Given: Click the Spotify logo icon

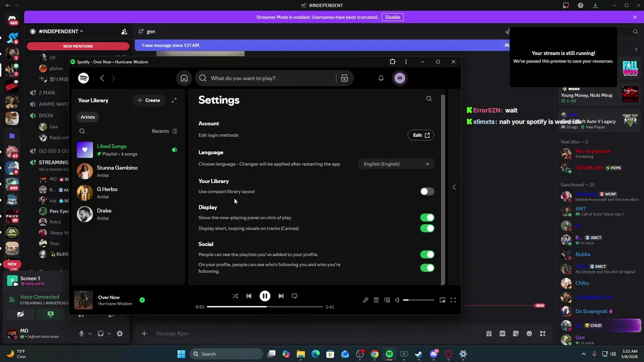Looking at the screenshot, I should click(84, 78).
